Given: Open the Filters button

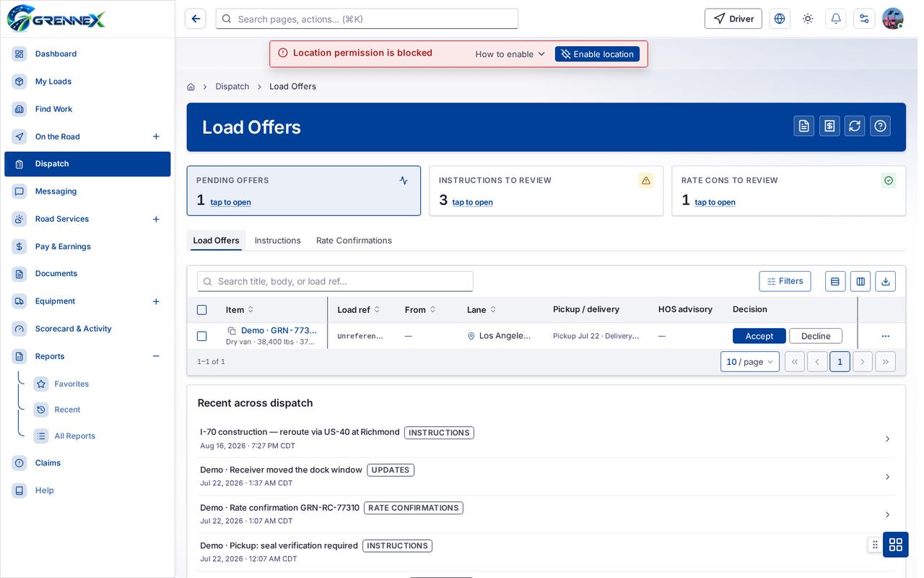Looking at the screenshot, I should point(785,281).
